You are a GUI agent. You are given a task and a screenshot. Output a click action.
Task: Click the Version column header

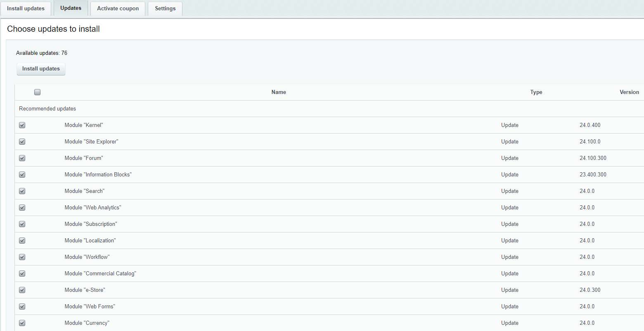click(x=629, y=92)
